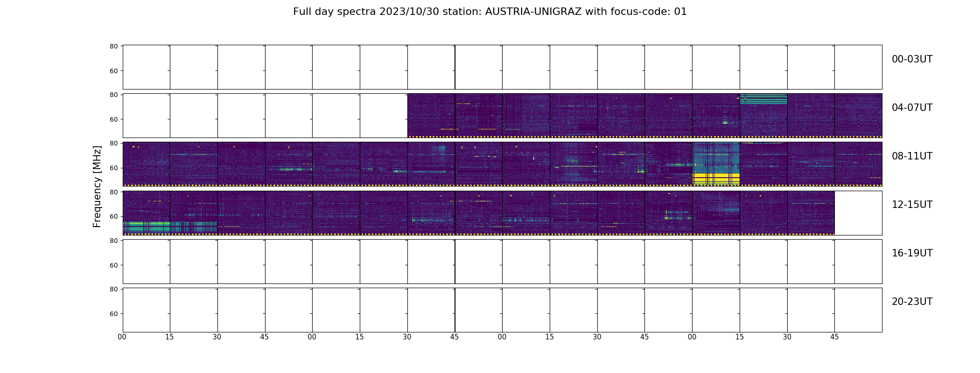Select the 'Frequency [MHz]' axis label
Image resolution: width=980 pixels, height=373 pixels.
click(x=97, y=186)
